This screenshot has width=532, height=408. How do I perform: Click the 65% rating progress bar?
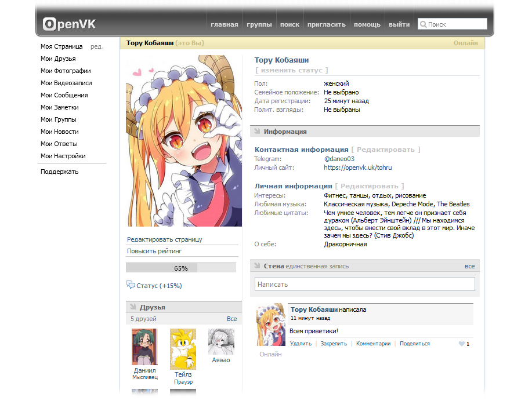click(x=181, y=268)
